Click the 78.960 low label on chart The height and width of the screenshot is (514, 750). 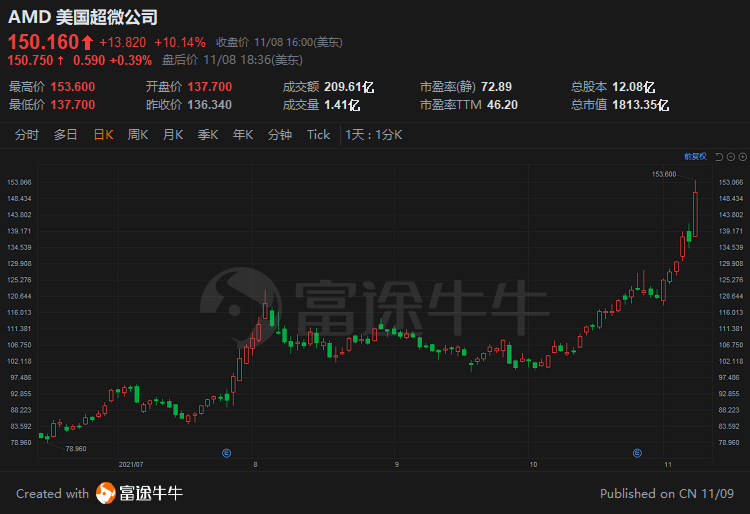76,448
